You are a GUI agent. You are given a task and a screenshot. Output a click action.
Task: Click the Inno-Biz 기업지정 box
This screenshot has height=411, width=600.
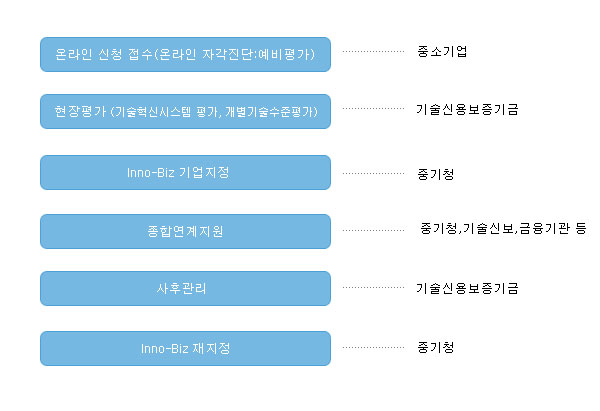[x=185, y=173]
